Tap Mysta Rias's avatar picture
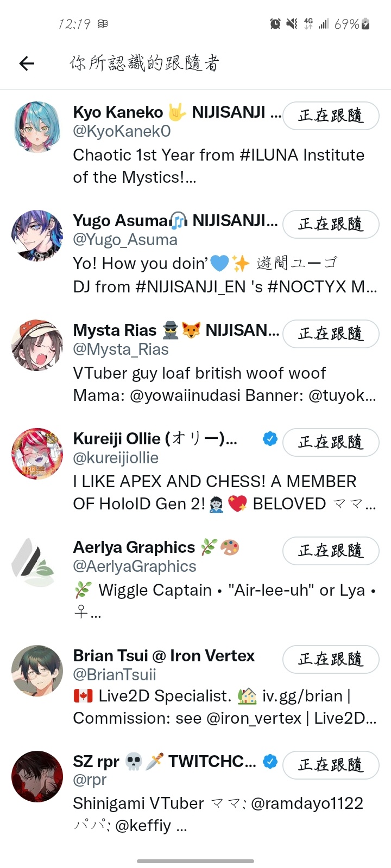391x868 pixels. coord(37,345)
